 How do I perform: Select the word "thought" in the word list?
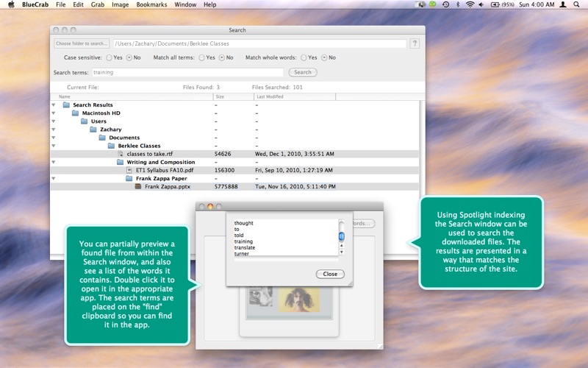pos(244,223)
